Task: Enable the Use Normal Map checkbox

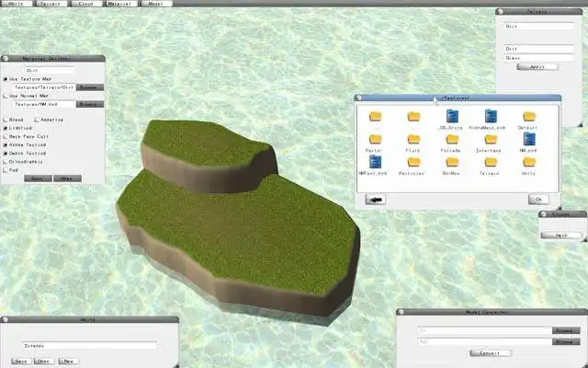Action: (6, 96)
